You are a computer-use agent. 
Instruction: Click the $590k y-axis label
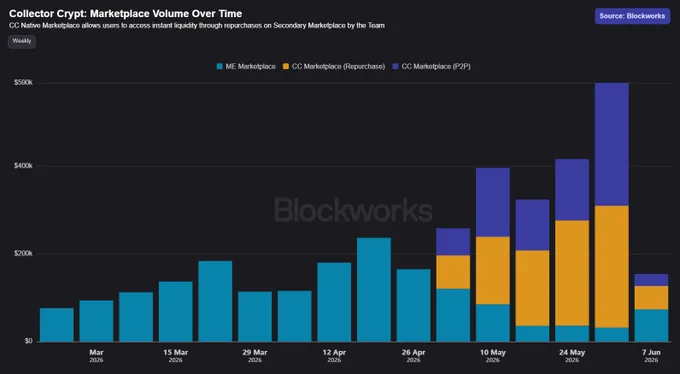click(x=23, y=82)
